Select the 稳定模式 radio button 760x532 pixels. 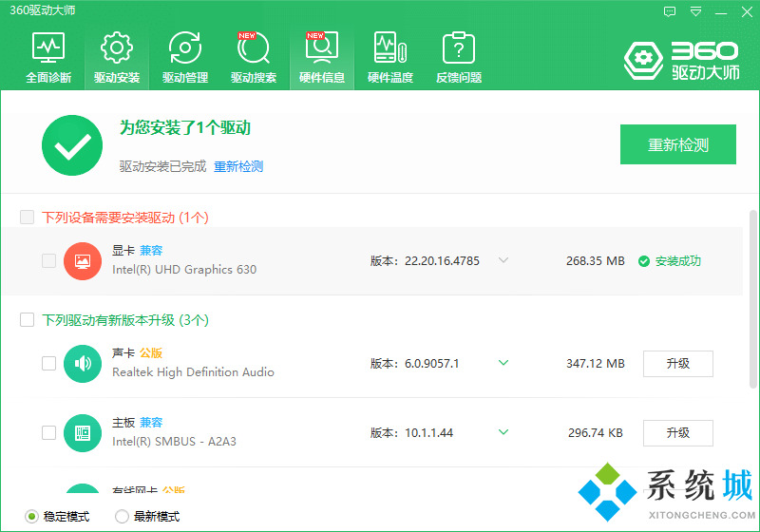point(31,517)
